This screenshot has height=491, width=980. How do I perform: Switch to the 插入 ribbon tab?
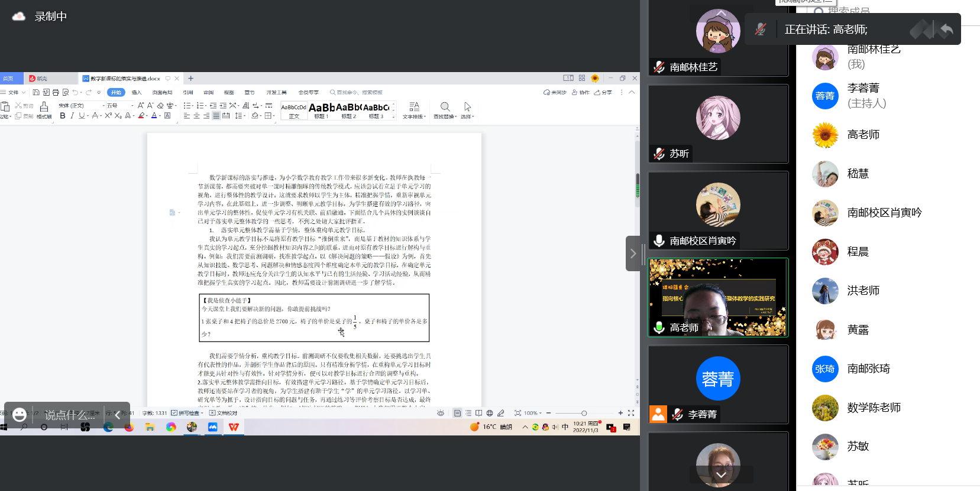pos(137,92)
